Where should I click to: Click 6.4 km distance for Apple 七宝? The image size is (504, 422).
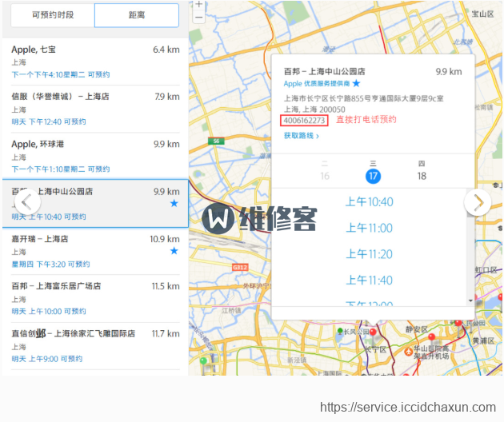point(166,50)
